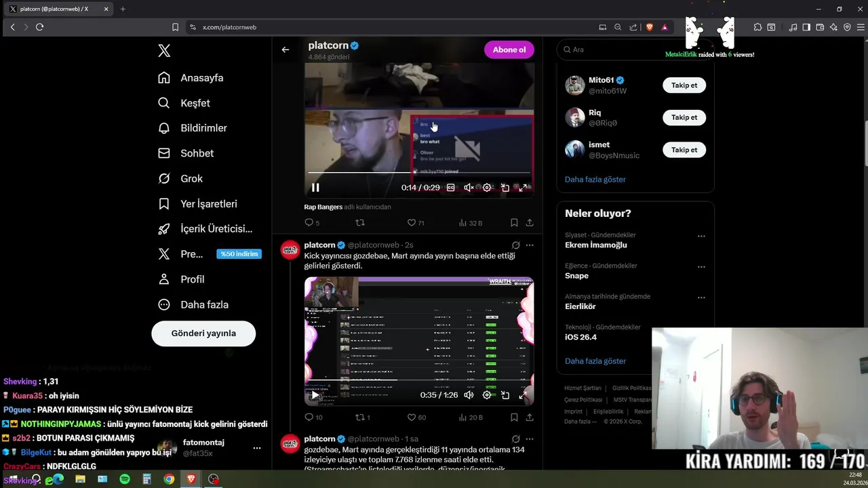The height and width of the screenshot is (488, 868).
Task: Share the gozdebae gelirleri post
Action: [530, 418]
